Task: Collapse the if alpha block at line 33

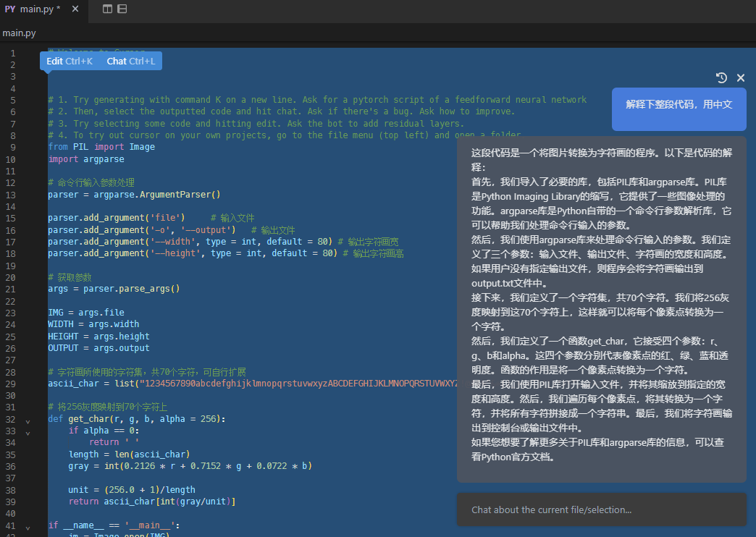Action: coord(28,434)
